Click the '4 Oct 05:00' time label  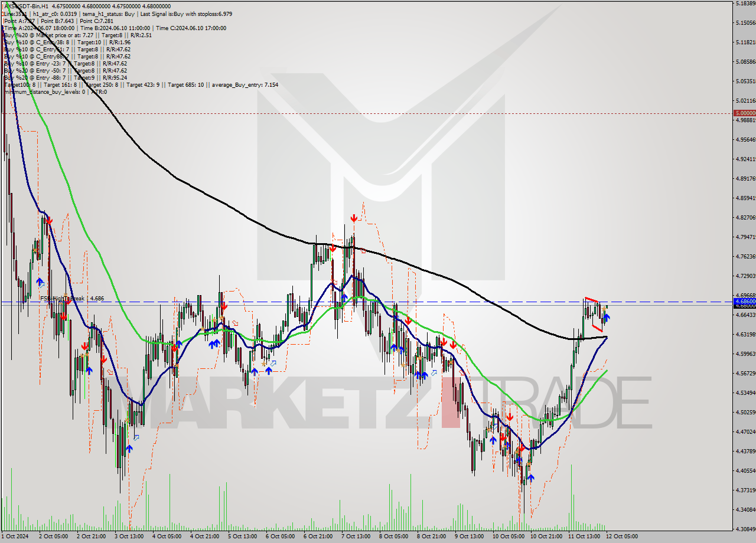tap(167, 536)
